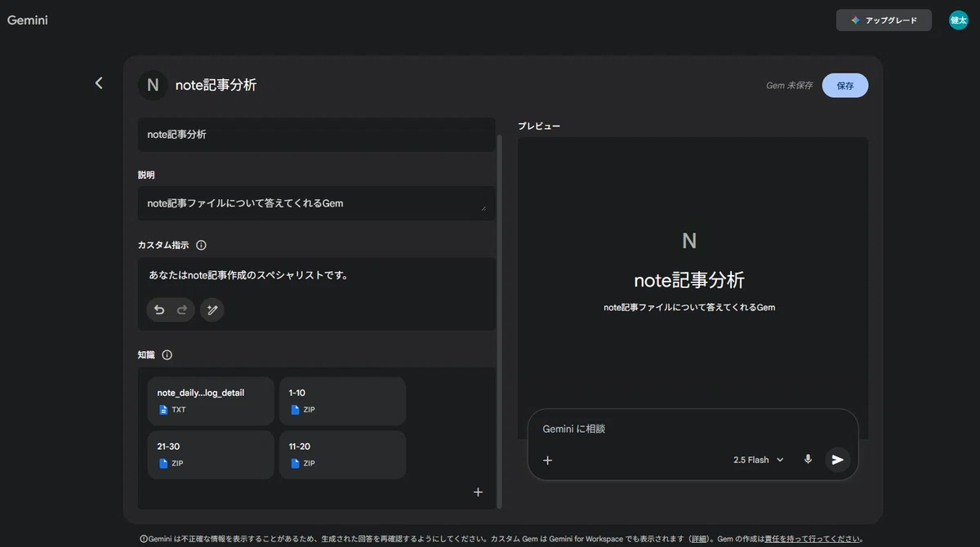Click the 知識 label
This screenshot has width=980, height=547.
146,355
